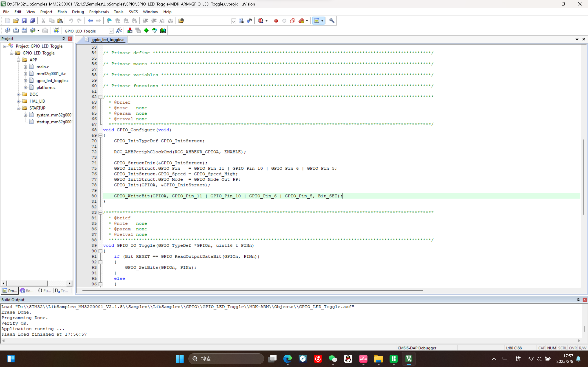The image size is (588, 367).
Task: Toggle bookmark with blue flag icon
Action: point(109,21)
